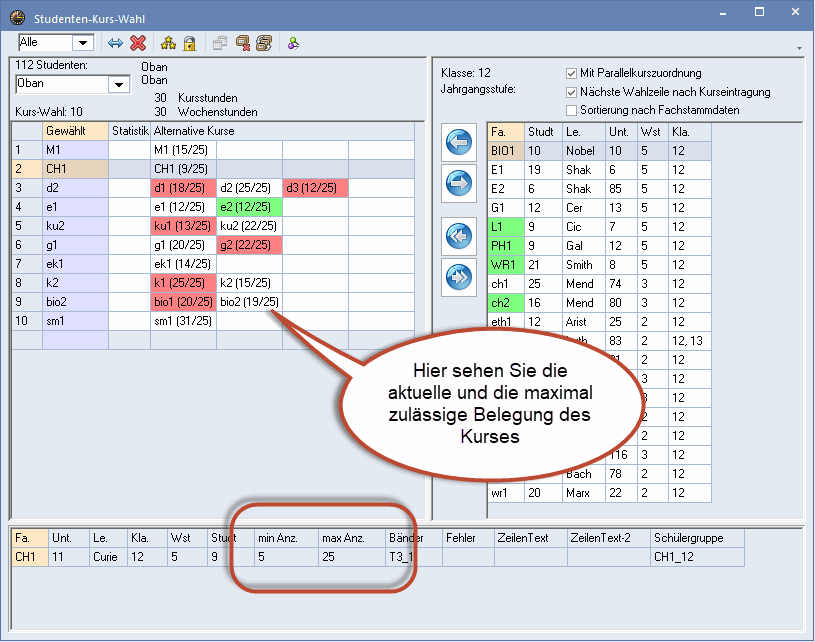Click the brown cards with red X icon
Image resolution: width=815 pixels, height=642 pixels.
coord(243,43)
